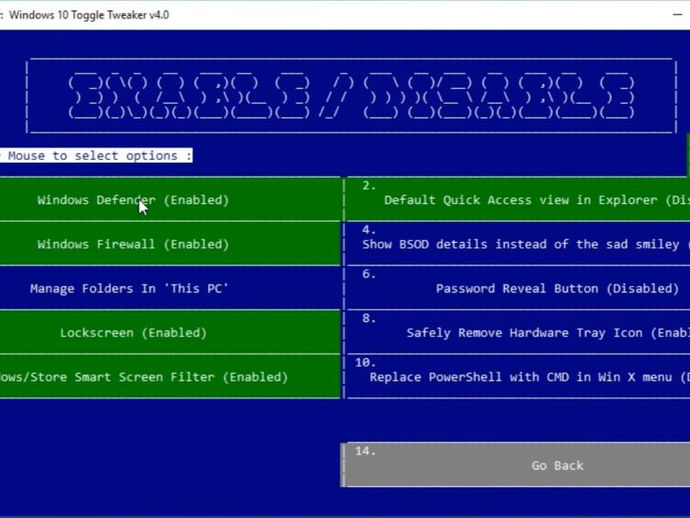Minimize the Toggle Tweaker window
This screenshot has width=690, height=518.
[678, 15]
